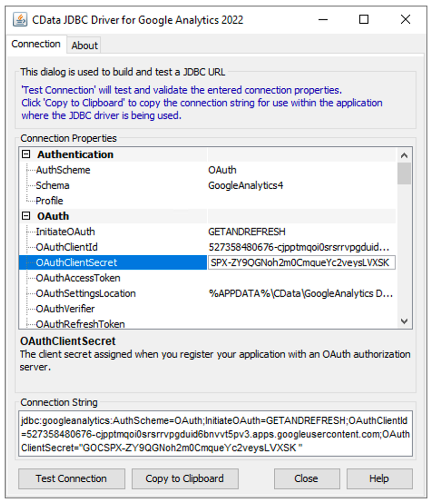Select the Connection tab
Screen dimensions: 433x504
pos(36,44)
